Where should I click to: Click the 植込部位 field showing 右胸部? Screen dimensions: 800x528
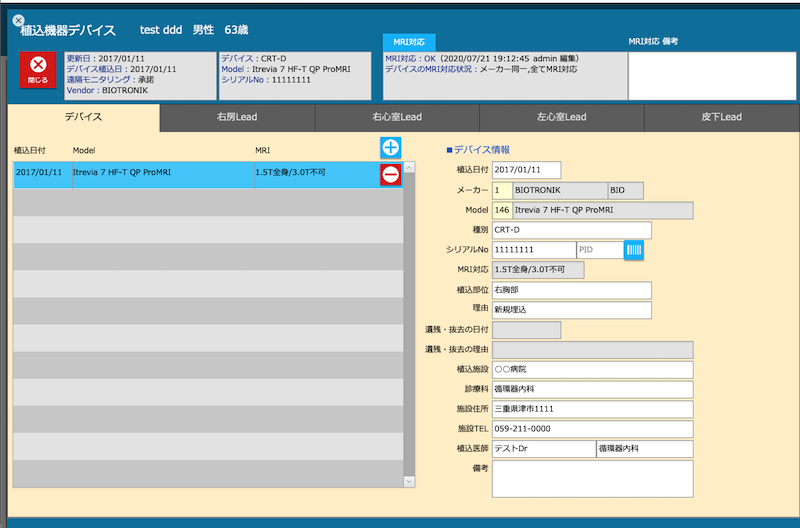[x=571, y=290]
